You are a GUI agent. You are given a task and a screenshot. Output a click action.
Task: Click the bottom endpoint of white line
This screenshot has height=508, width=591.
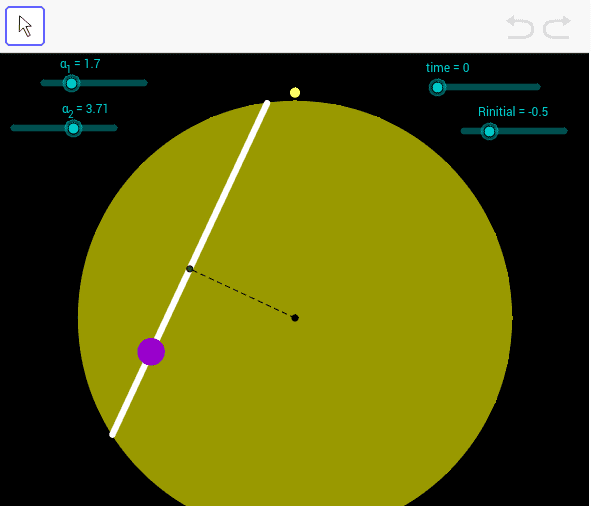click(112, 435)
